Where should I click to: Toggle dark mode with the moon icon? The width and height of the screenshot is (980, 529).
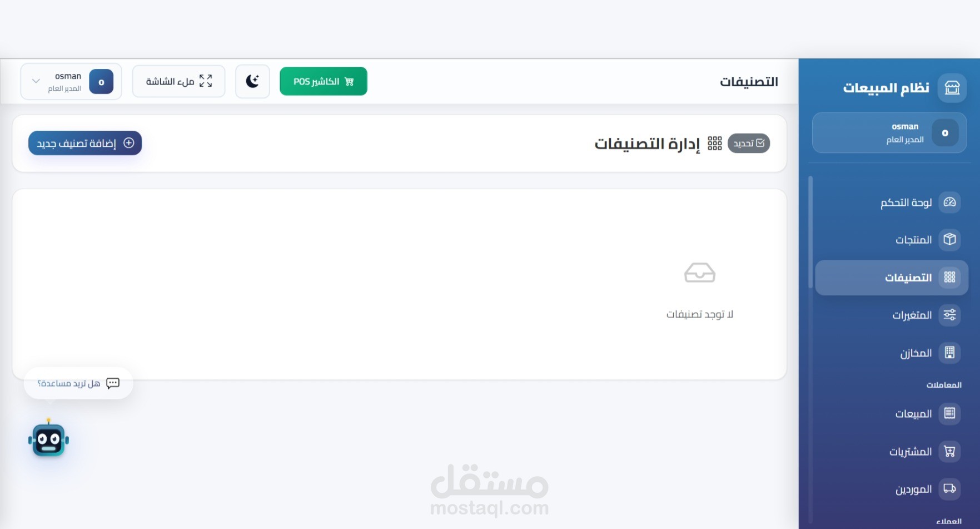click(252, 81)
